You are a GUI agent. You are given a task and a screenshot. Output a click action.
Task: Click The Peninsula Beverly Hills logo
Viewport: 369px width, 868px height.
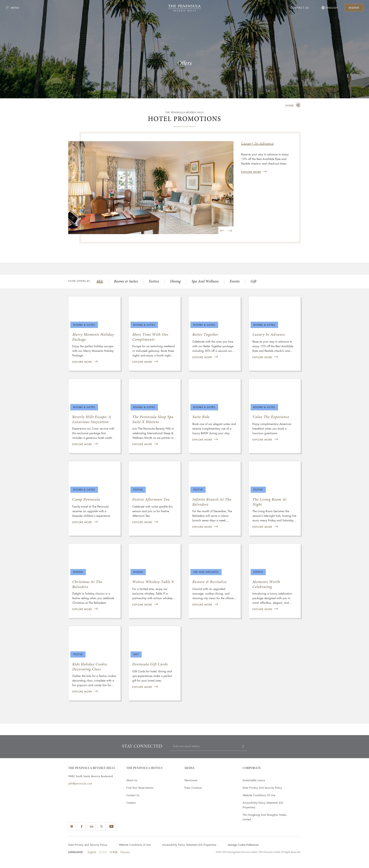pyautogui.click(x=184, y=8)
